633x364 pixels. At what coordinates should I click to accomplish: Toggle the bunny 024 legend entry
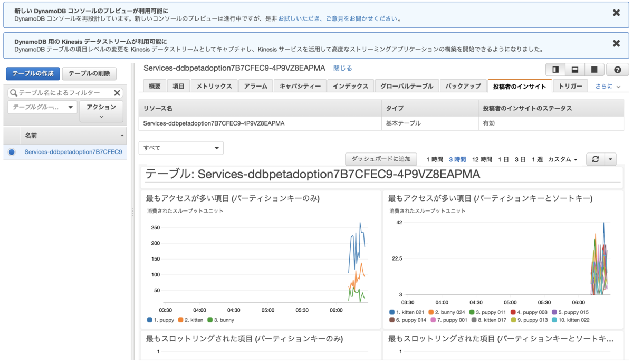pos(447,312)
